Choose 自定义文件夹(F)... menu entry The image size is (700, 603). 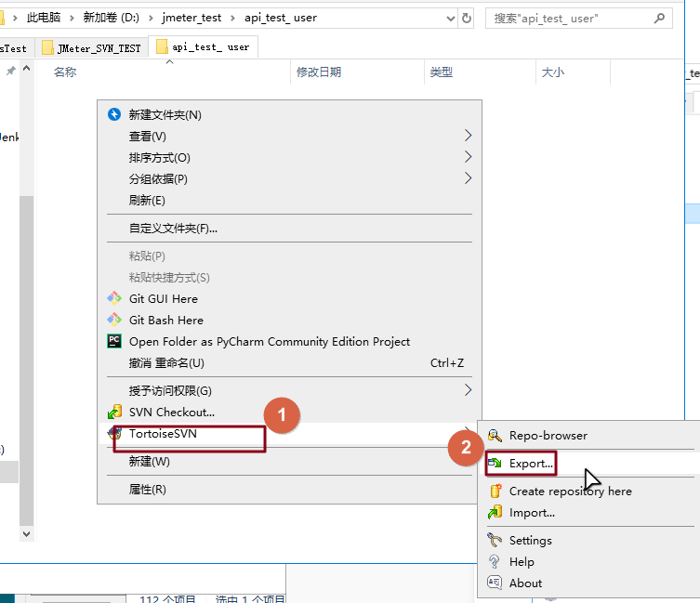(290, 229)
